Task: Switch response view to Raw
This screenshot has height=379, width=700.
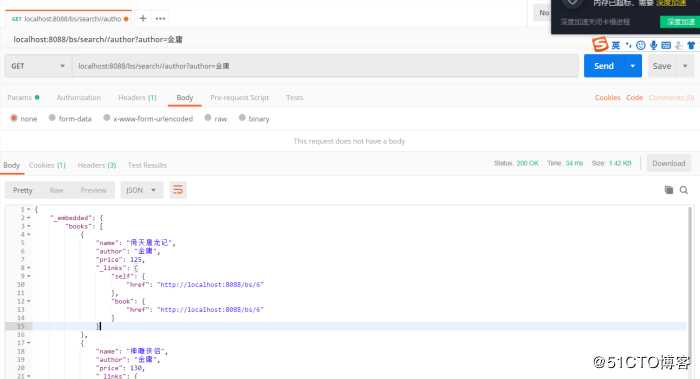Action: [56, 190]
